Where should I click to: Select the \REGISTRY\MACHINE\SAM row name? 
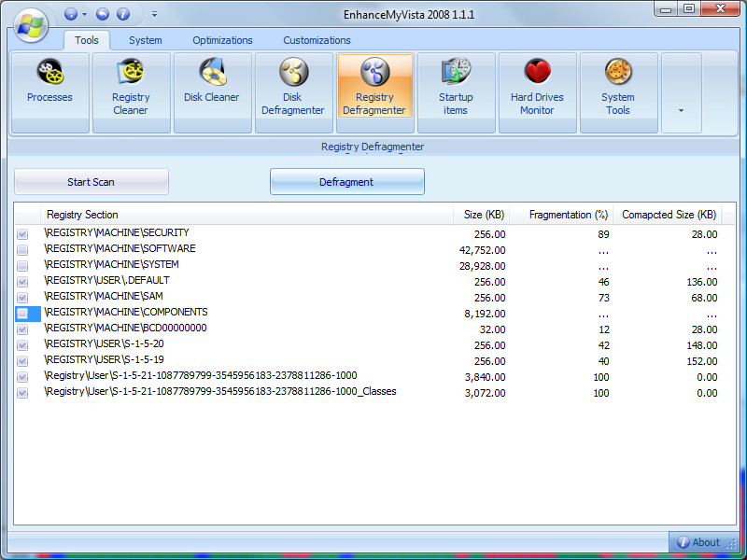pyautogui.click(x=104, y=296)
